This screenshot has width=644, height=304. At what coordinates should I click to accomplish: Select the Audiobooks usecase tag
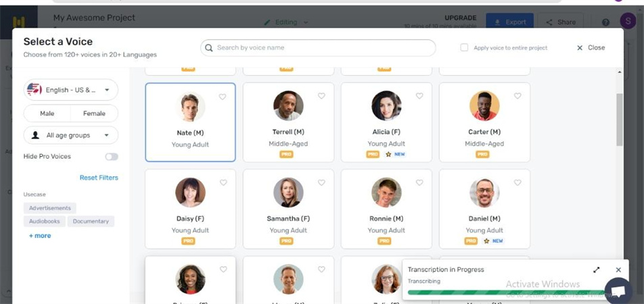click(x=45, y=221)
